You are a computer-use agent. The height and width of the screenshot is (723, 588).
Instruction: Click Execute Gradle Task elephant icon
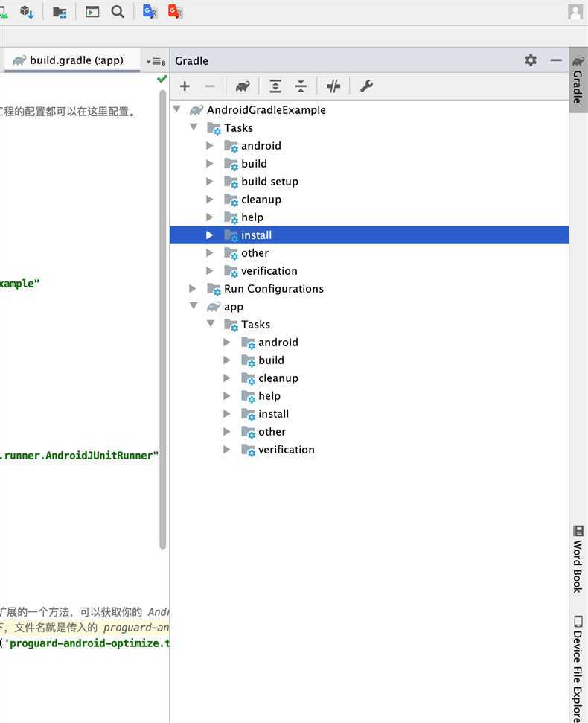(243, 86)
